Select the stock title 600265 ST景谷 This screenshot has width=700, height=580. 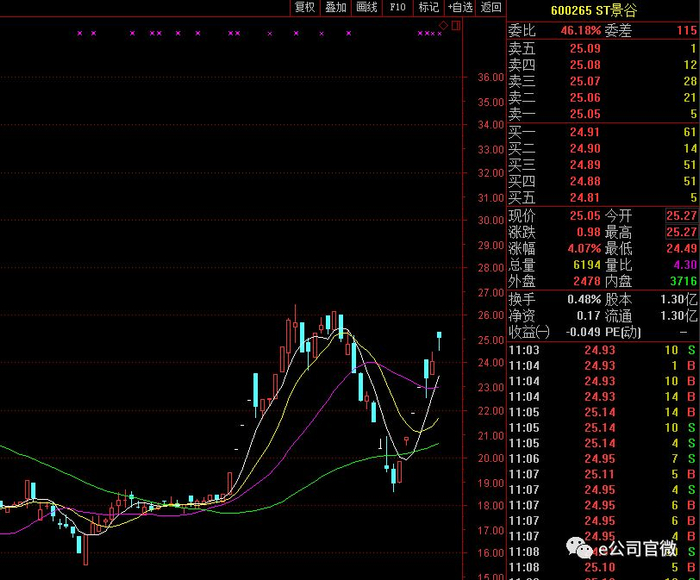593,10
